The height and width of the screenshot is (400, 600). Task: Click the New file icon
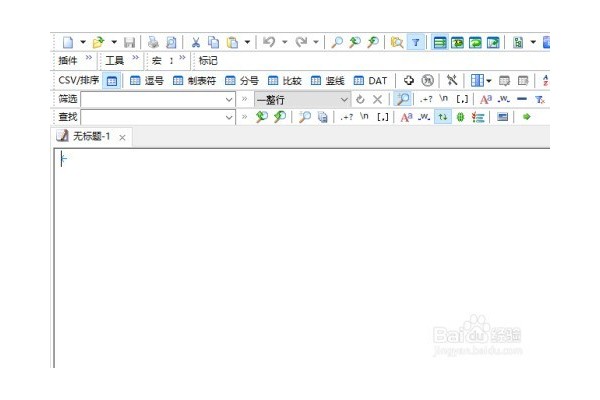[68, 42]
